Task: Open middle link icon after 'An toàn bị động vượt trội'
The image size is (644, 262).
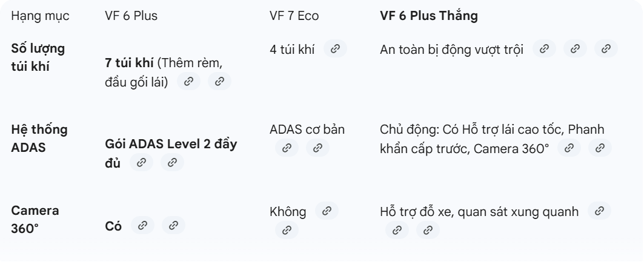Action: pos(575,49)
